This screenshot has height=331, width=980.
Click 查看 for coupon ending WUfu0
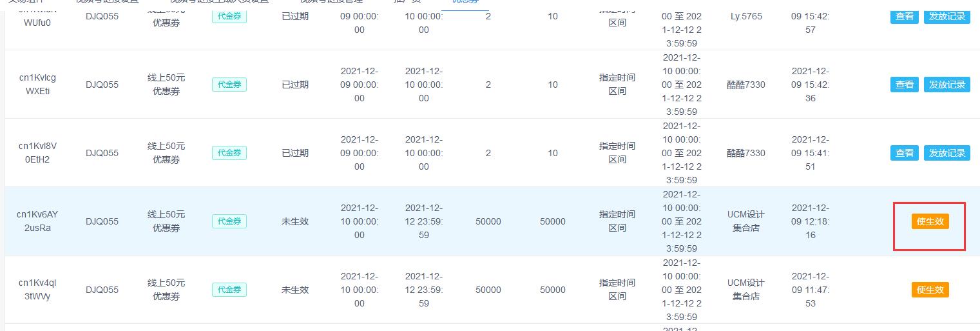[905, 16]
